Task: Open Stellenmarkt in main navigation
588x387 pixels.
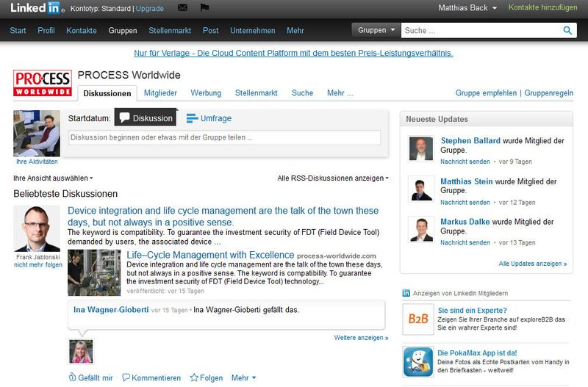Action: tap(170, 31)
